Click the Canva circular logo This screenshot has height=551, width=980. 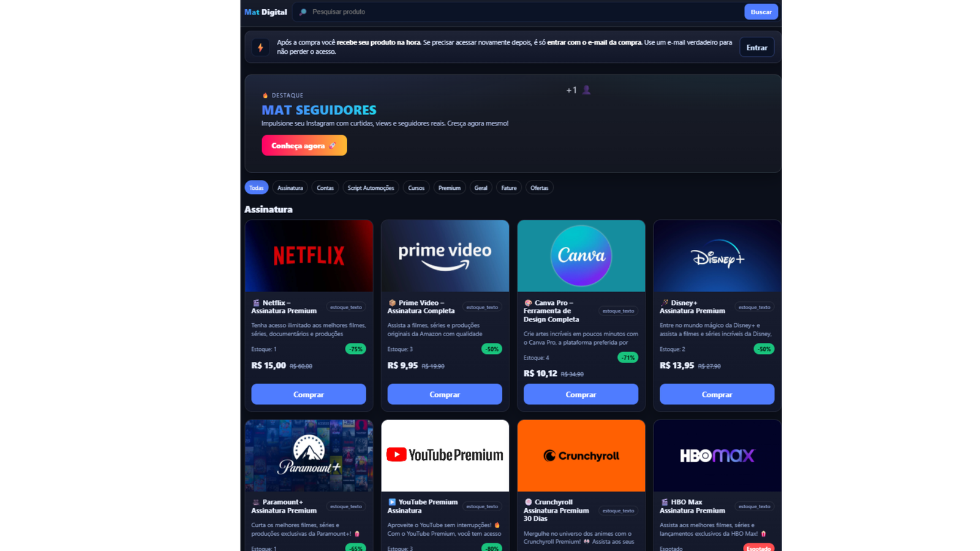581,255
